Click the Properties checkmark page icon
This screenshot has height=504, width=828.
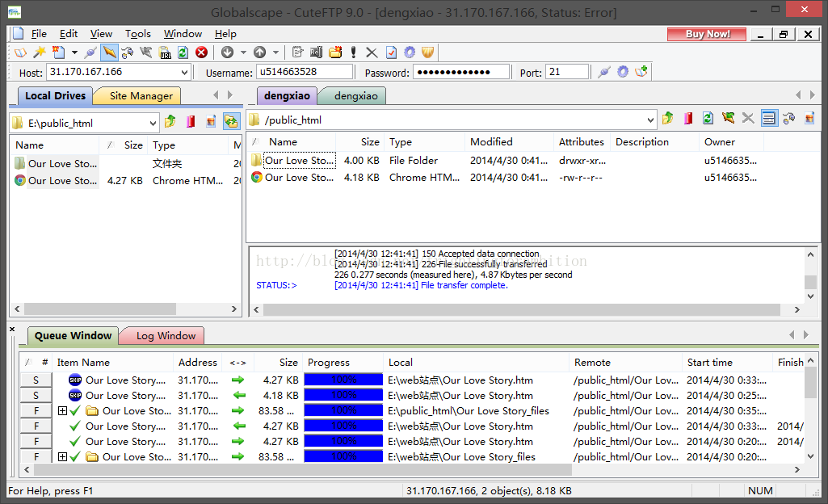pos(391,52)
